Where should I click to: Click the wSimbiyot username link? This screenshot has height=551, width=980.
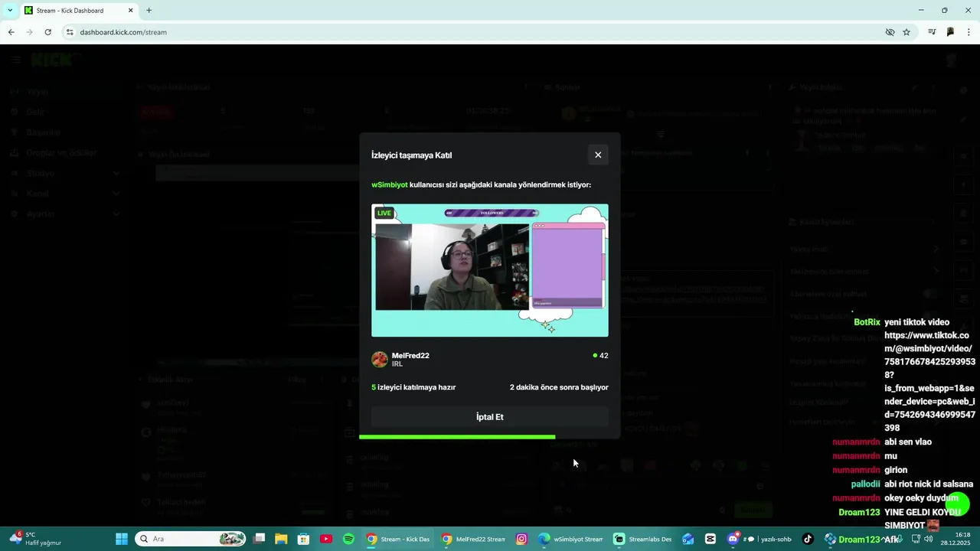[390, 184]
